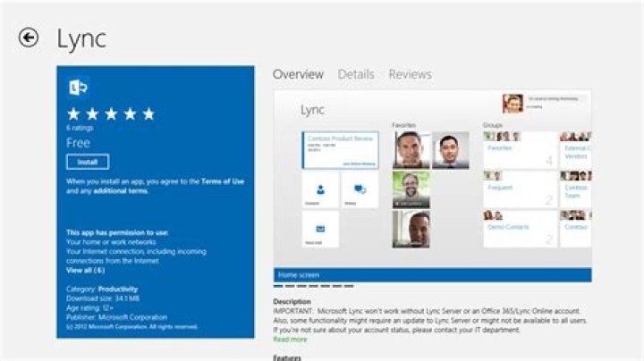This screenshot has width=644, height=361.
Task: Click 'This app has permission to use' heading
Action: 117,232
